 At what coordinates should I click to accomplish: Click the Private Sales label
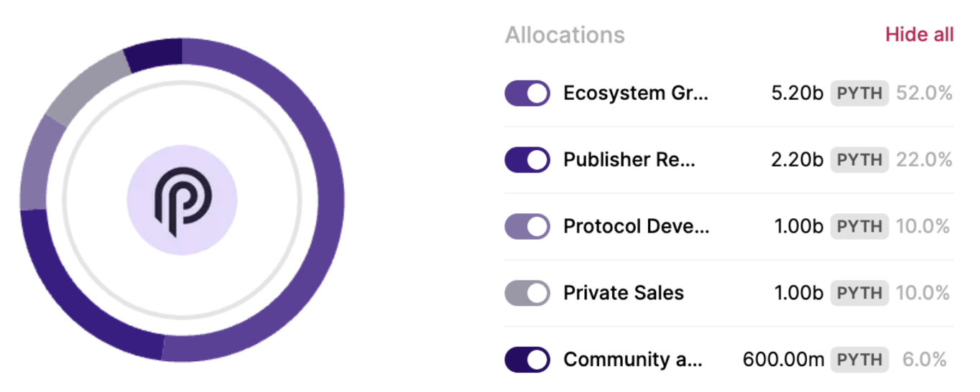pos(623,293)
